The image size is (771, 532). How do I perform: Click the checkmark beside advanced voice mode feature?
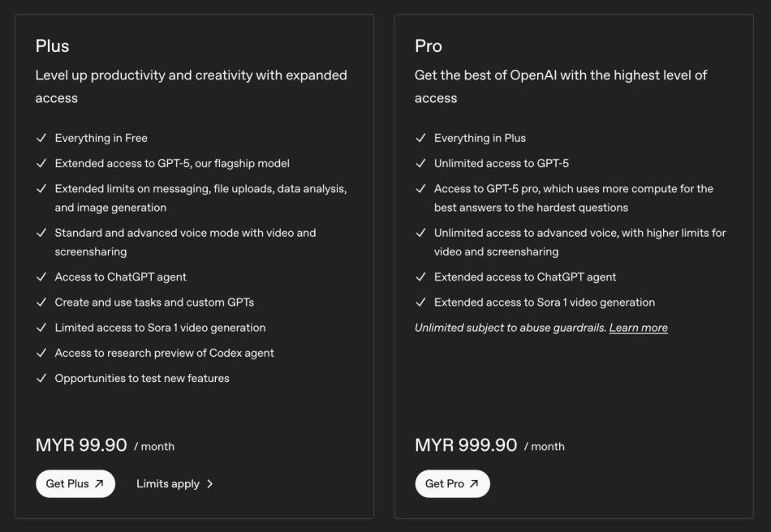41,233
